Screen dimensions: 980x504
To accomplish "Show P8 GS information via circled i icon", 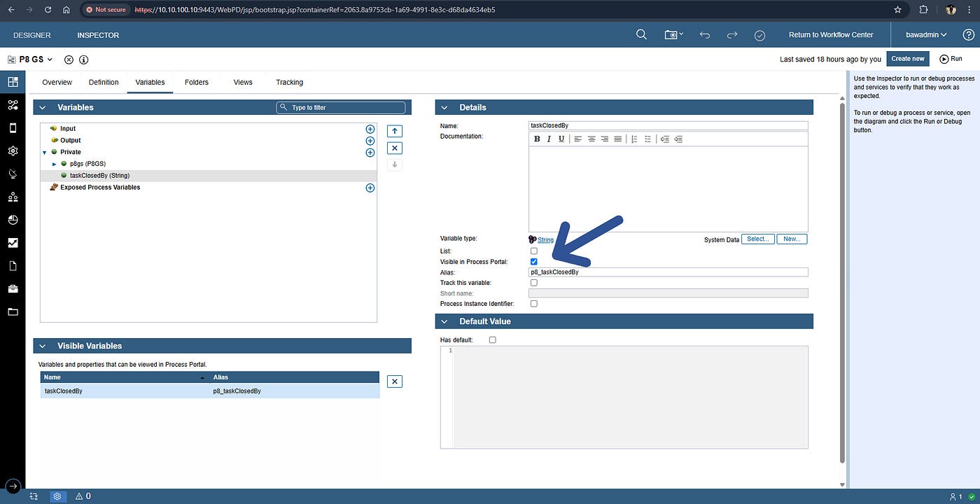I will [84, 59].
